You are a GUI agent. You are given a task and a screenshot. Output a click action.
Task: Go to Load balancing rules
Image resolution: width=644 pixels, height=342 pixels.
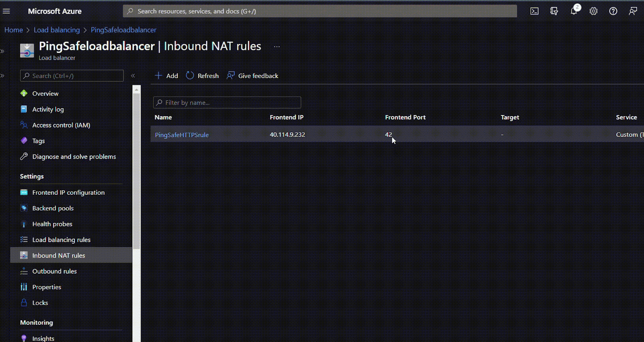pyautogui.click(x=61, y=240)
